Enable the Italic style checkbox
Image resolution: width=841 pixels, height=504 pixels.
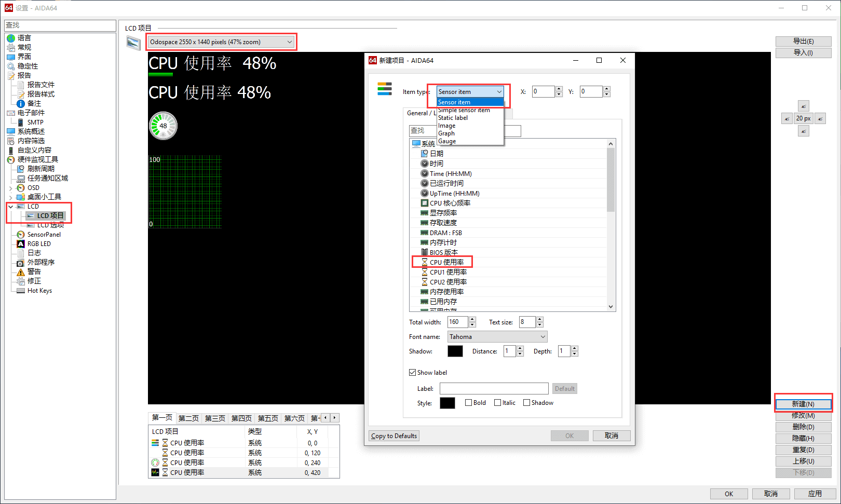click(497, 403)
